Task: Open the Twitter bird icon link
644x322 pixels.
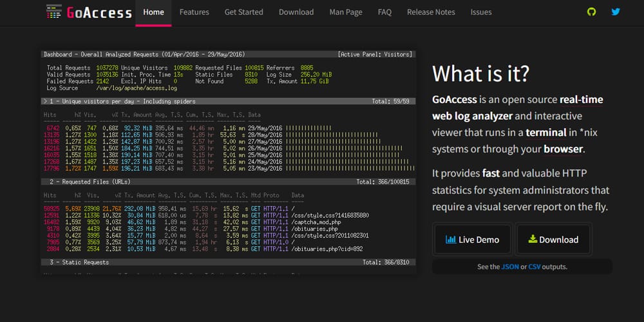Action: point(616,12)
